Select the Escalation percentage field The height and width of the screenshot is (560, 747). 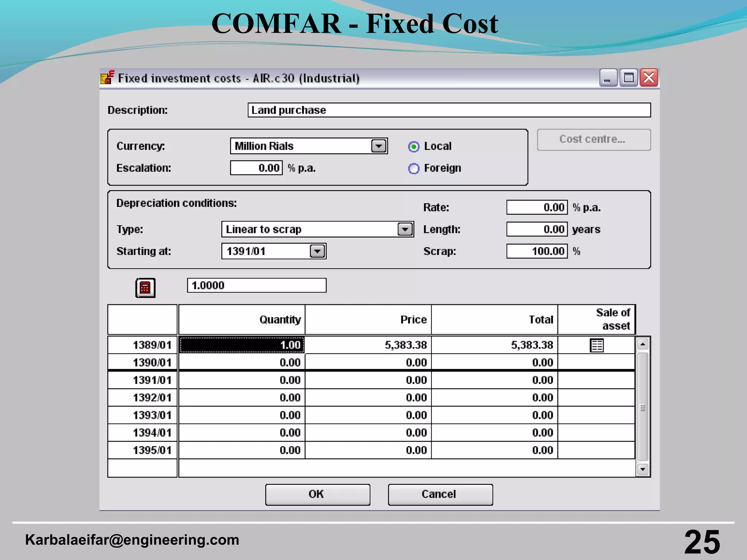pyautogui.click(x=256, y=168)
